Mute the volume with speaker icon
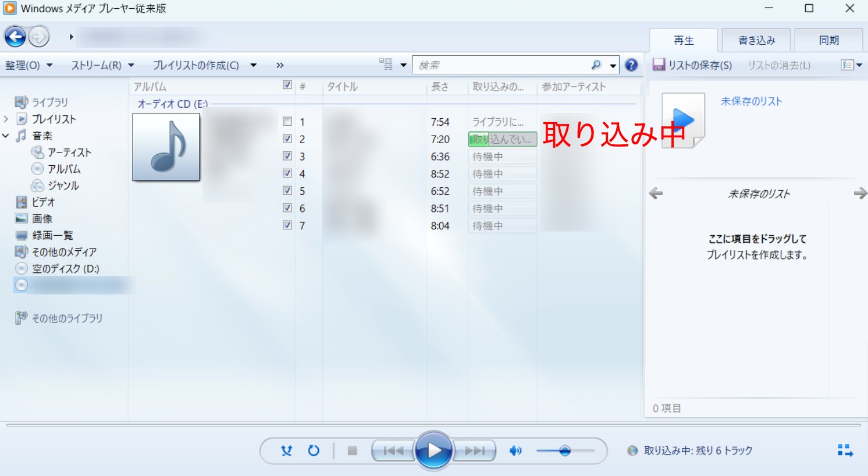Viewport: 868px width, 476px height. tap(515, 450)
